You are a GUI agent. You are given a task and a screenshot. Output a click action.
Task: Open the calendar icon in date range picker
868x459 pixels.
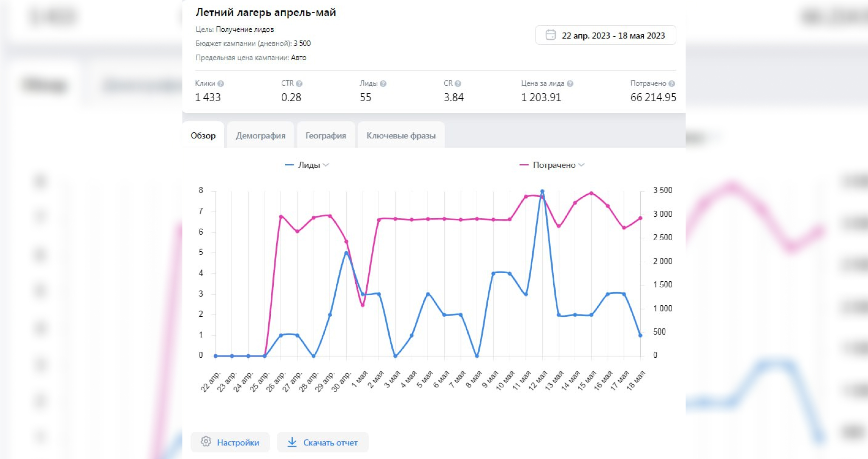[x=550, y=35]
